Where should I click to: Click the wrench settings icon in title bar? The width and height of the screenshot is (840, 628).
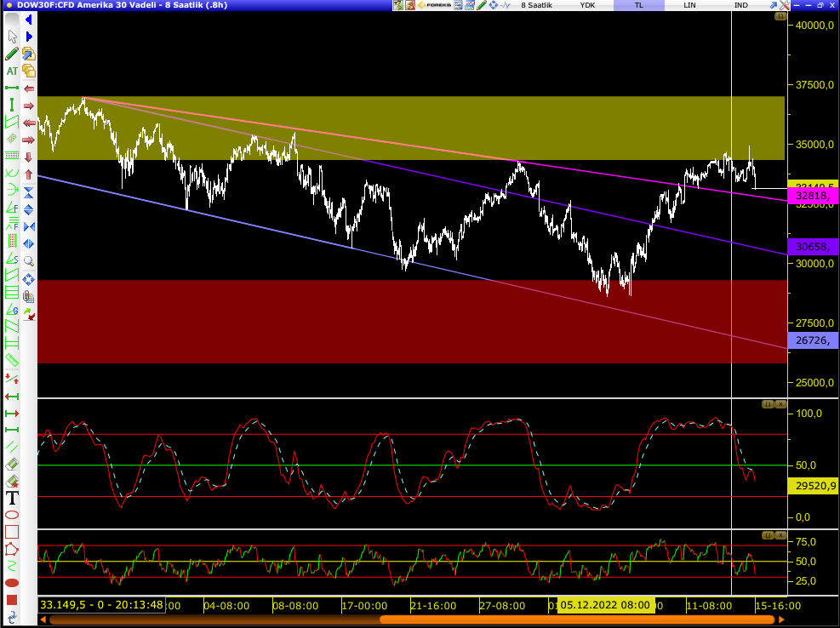pos(785,5)
